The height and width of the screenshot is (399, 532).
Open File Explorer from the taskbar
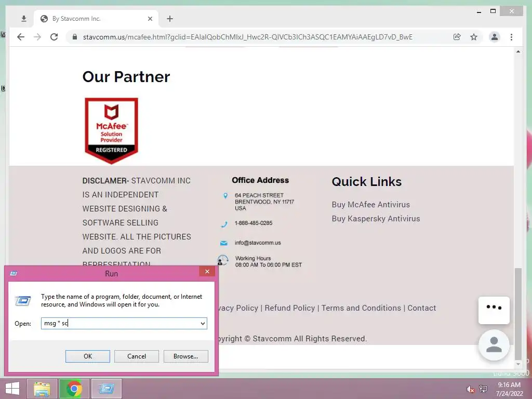42,389
